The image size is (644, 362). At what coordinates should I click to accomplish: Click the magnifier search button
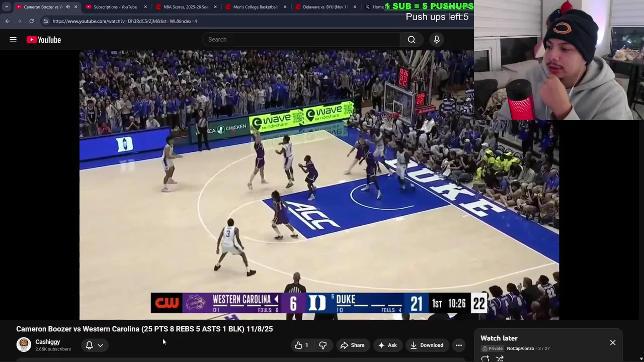412,40
